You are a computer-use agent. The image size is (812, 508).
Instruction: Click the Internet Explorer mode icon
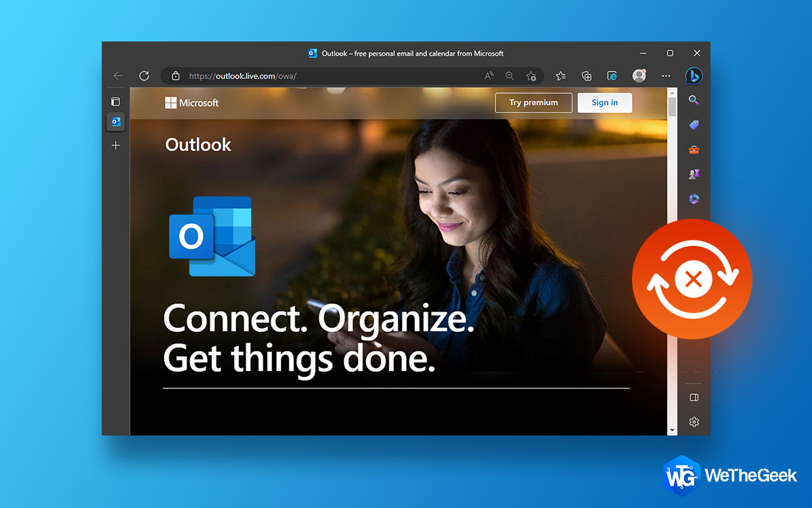tap(612, 76)
